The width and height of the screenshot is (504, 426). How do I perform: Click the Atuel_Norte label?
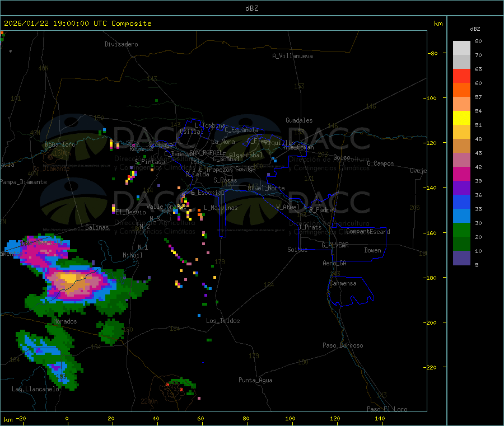[266, 188]
